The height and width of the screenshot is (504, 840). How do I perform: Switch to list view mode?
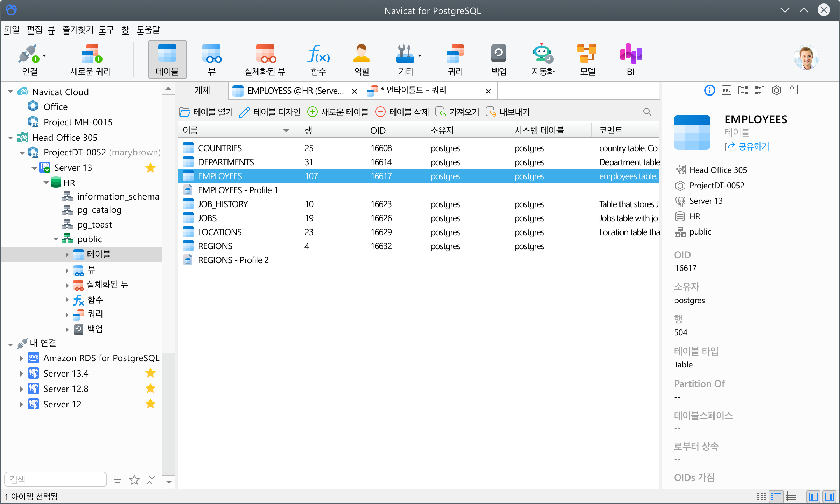[776, 497]
